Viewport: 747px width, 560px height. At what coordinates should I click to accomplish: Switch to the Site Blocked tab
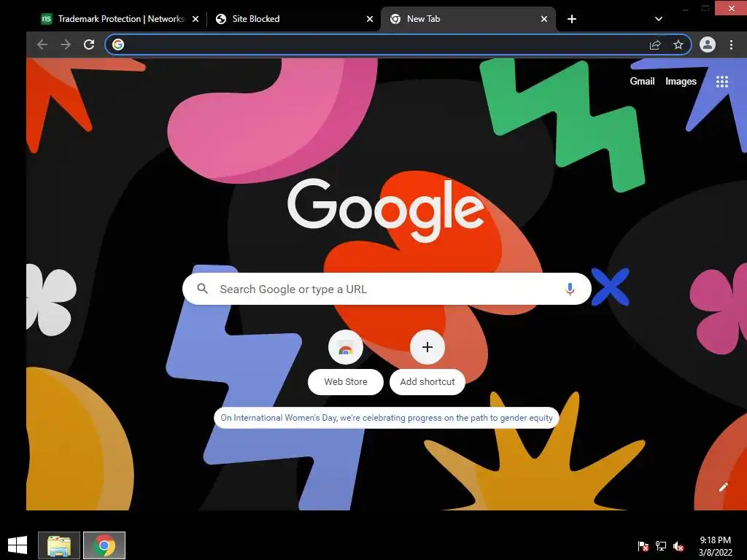point(293,19)
